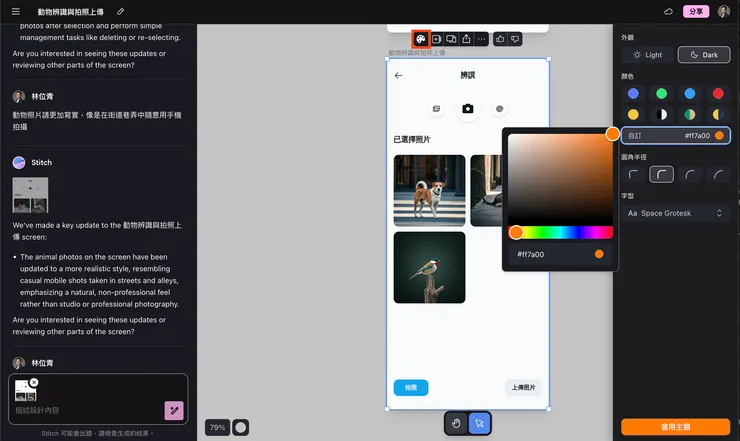This screenshot has width=740, height=441.
Task: Open the more options ellipsis in toolbar
Action: (x=481, y=39)
